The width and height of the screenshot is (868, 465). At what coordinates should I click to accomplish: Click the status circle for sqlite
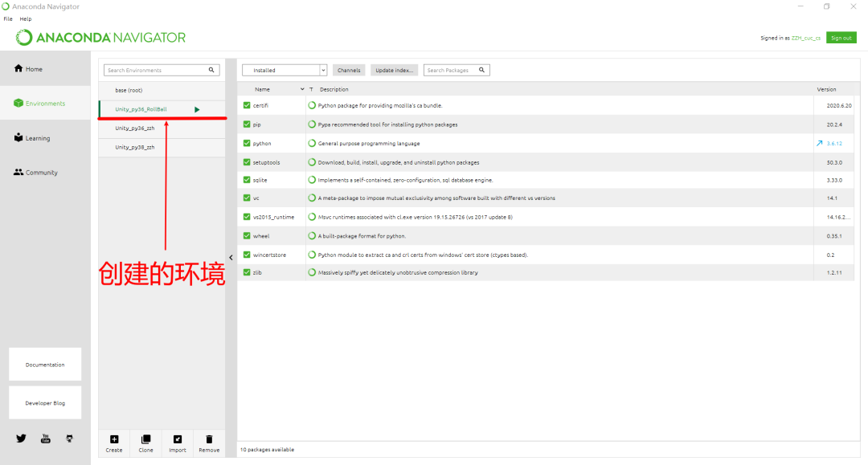312,180
